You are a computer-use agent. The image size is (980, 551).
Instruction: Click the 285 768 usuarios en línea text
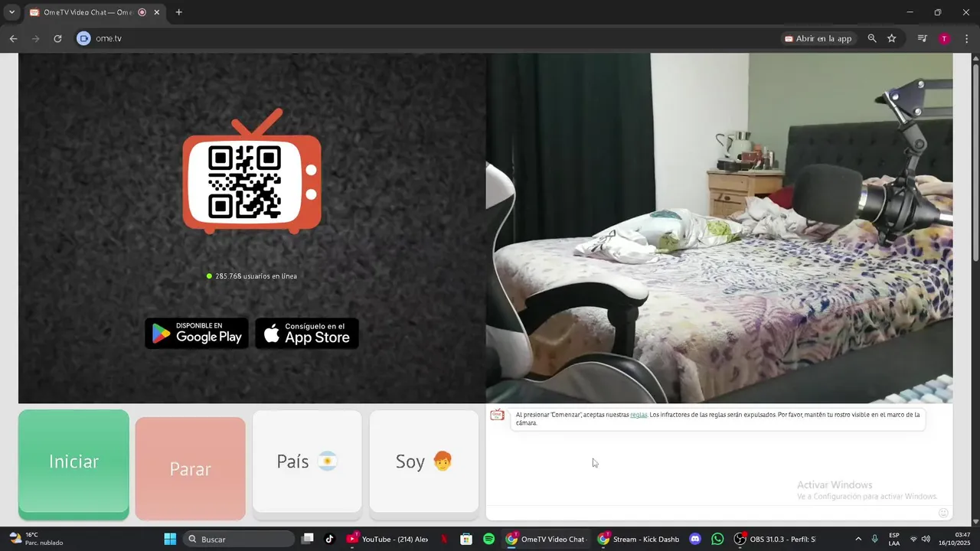(256, 276)
